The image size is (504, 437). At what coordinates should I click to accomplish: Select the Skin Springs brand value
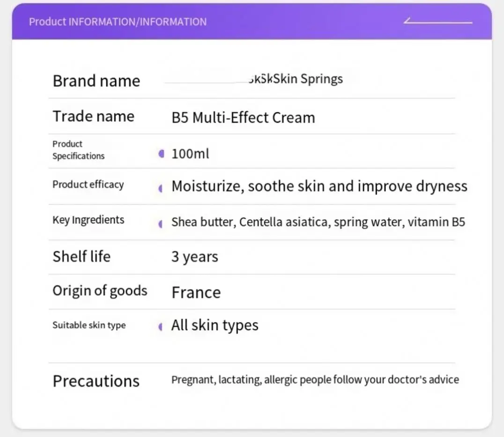(296, 79)
